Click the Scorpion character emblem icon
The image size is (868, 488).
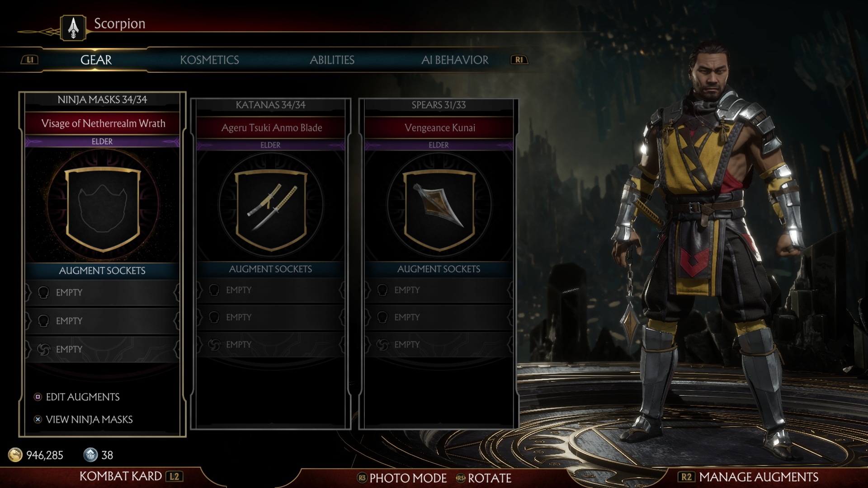[x=73, y=28]
